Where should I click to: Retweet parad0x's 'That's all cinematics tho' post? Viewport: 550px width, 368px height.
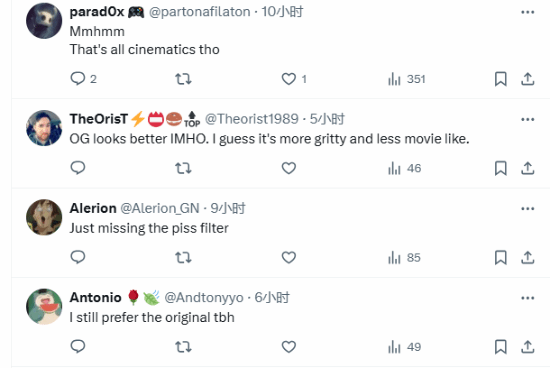[183, 79]
